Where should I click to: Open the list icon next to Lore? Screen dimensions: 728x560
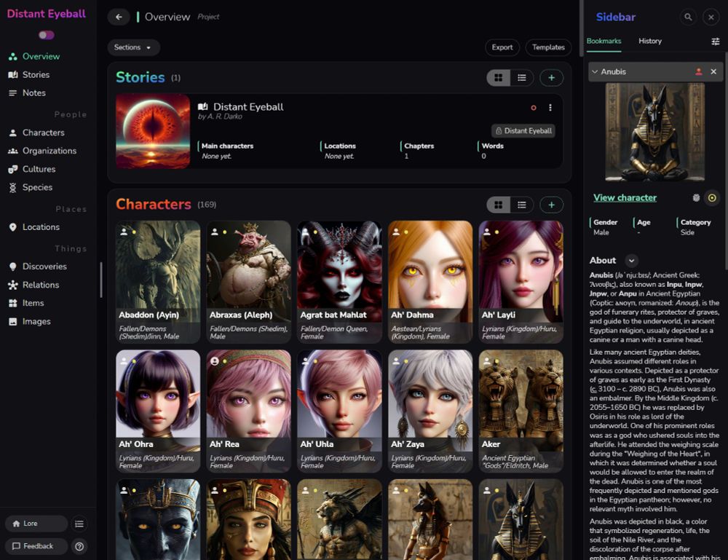79,524
